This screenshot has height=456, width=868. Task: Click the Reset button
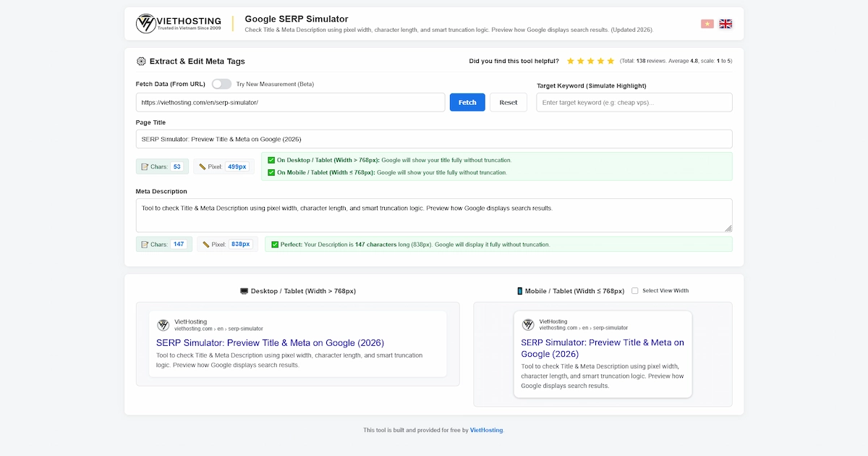(x=509, y=102)
